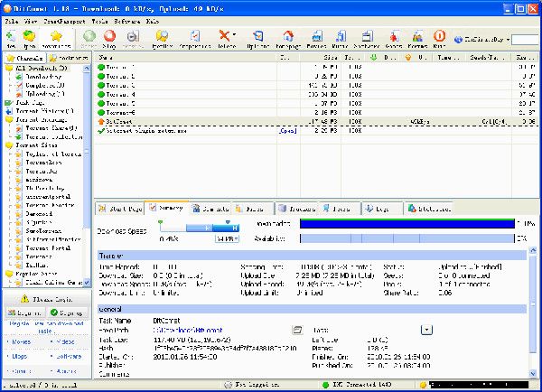Click the sidebar tree scrollbar down arrow

coord(87,283)
